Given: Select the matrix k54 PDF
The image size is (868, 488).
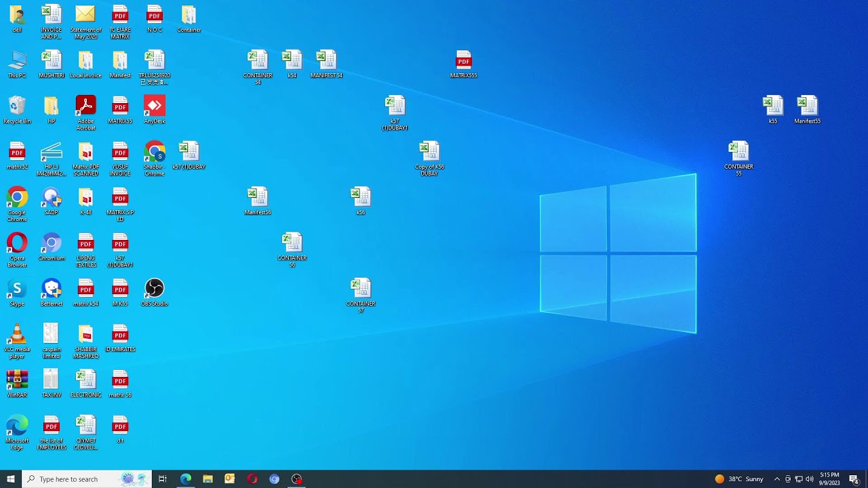Looking at the screenshot, I should (x=86, y=292).
